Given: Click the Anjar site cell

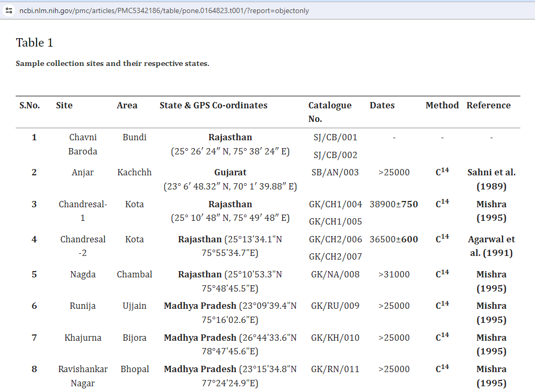Looking at the screenshot, I should coord(83,172).
